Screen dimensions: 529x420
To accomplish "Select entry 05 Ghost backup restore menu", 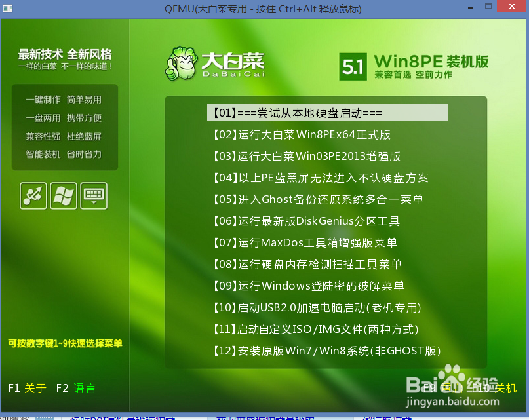I will [318, 199].
